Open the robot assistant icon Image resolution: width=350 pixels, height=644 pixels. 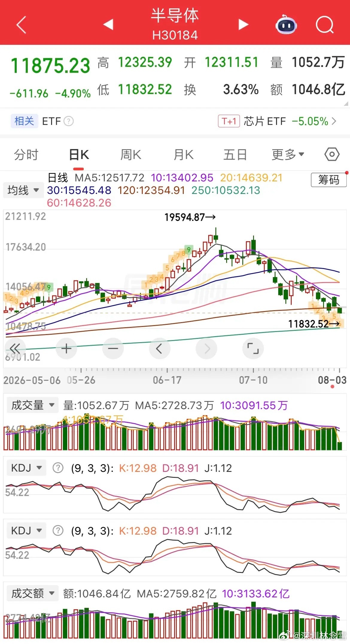286,25
